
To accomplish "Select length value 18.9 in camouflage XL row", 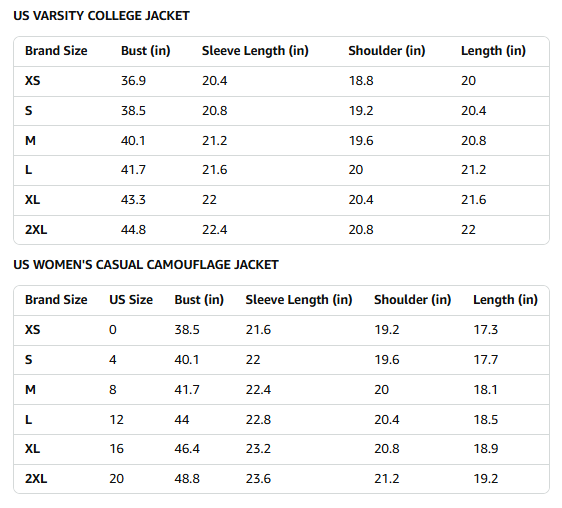I will coord(486,448).
